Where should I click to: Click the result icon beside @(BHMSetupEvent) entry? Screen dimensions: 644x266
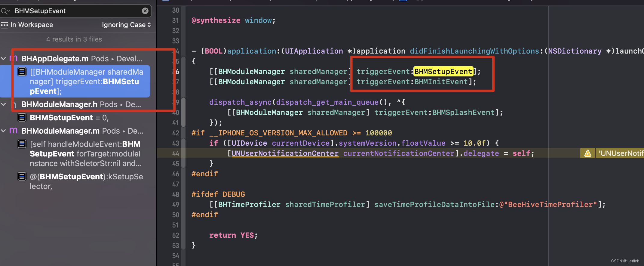pyautogui.click(x=22, y=176)
